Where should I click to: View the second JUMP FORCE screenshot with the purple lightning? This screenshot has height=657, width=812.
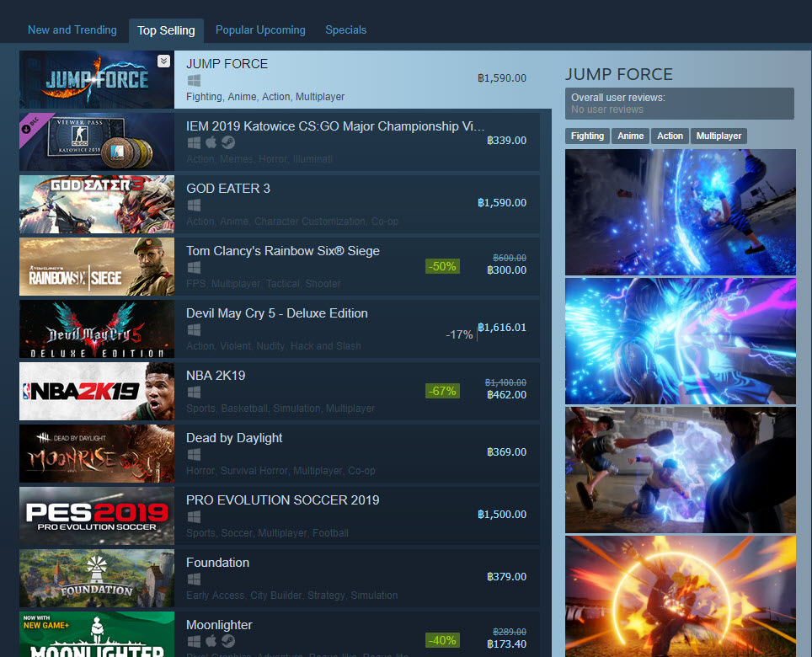pos(681,341)
